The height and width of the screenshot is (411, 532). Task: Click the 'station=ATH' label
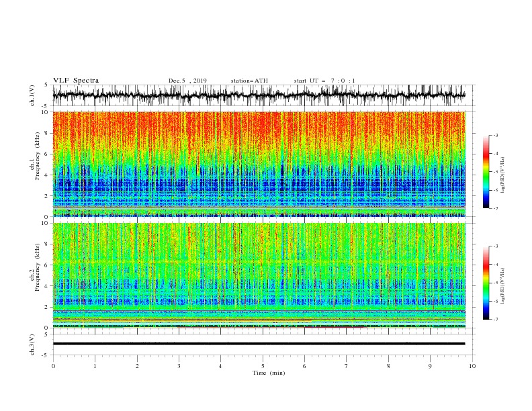249,81
